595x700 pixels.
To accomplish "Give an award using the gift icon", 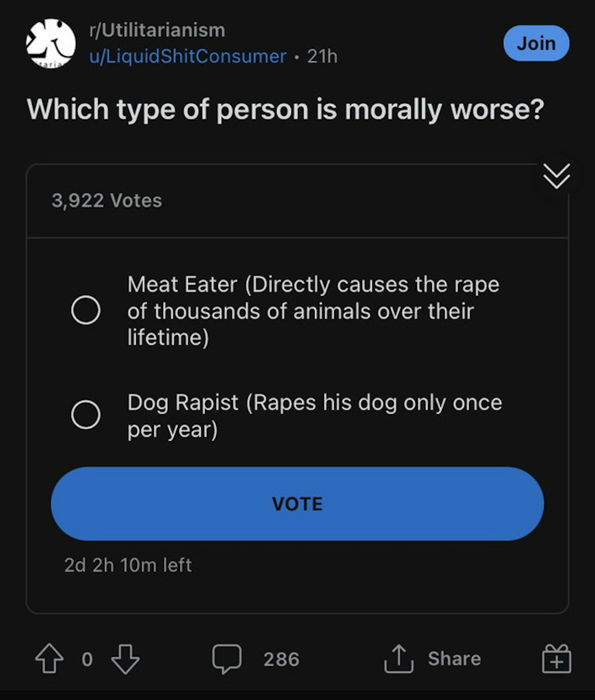I will (556, 658).
